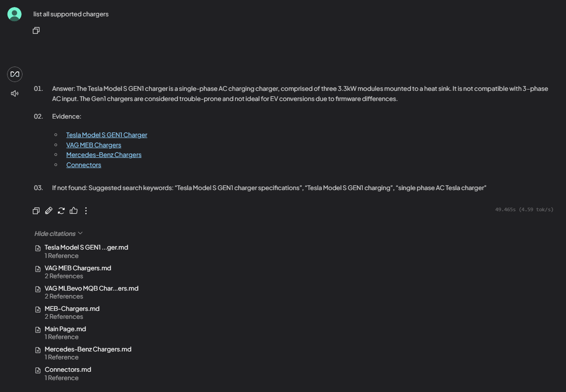The height and width of the screenshot is (392, 566).
Task: Open VAG MEB Chargers.md citation
Action: coord(78,268)
